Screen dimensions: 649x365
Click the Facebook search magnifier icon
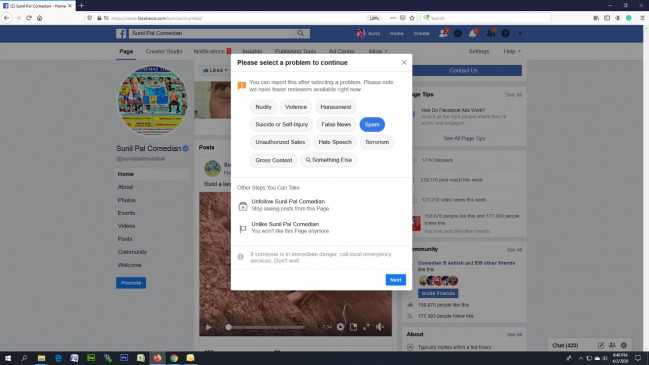pyautogui.click(x=300, y=33)
